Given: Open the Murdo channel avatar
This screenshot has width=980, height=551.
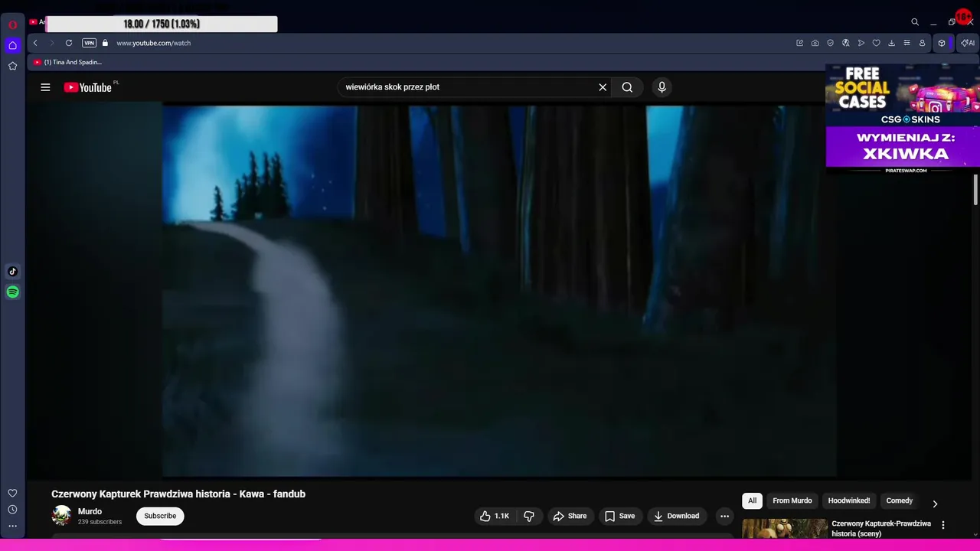Looking at the screenshot, I should pyautogui.click(x=61, y=516).
